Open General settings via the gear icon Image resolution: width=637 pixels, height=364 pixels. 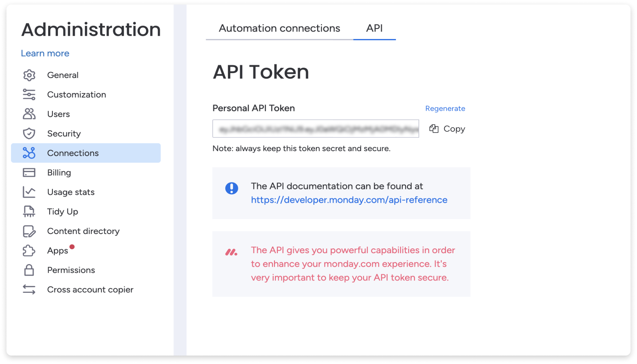tap(29, 75)
